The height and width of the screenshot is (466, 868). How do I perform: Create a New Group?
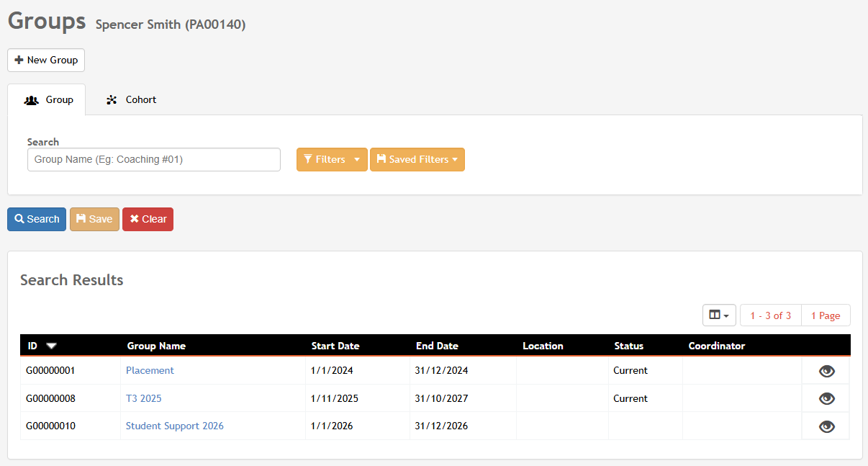(x=46, y=61)
